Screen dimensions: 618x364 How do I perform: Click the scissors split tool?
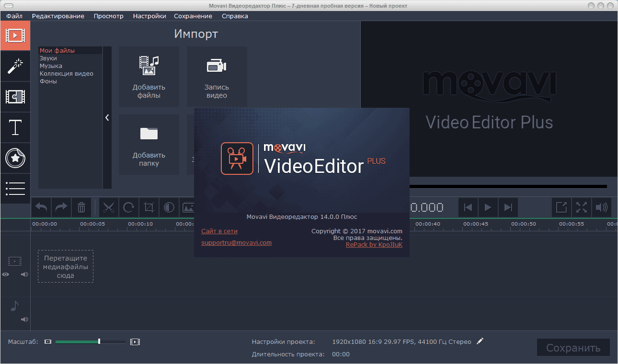point(109,208)
